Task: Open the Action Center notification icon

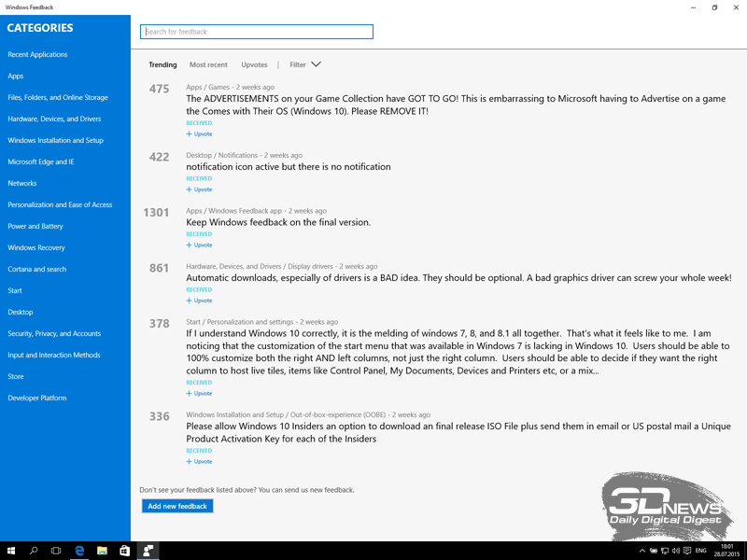Action: (x=687, y=551)
